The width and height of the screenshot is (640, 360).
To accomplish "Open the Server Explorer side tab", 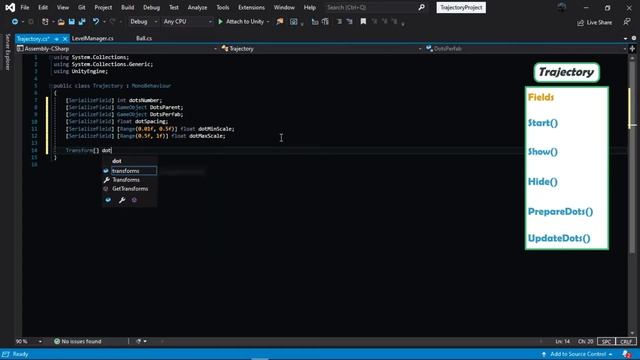I will [7, 52].
